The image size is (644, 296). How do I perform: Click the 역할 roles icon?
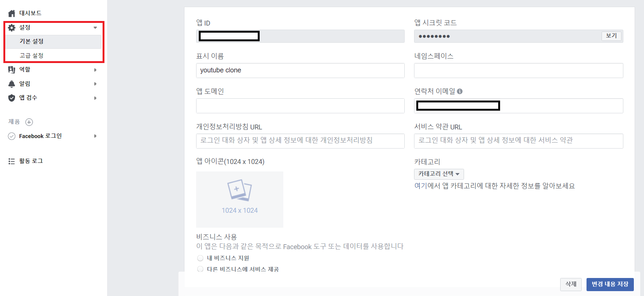coord(12,70)
